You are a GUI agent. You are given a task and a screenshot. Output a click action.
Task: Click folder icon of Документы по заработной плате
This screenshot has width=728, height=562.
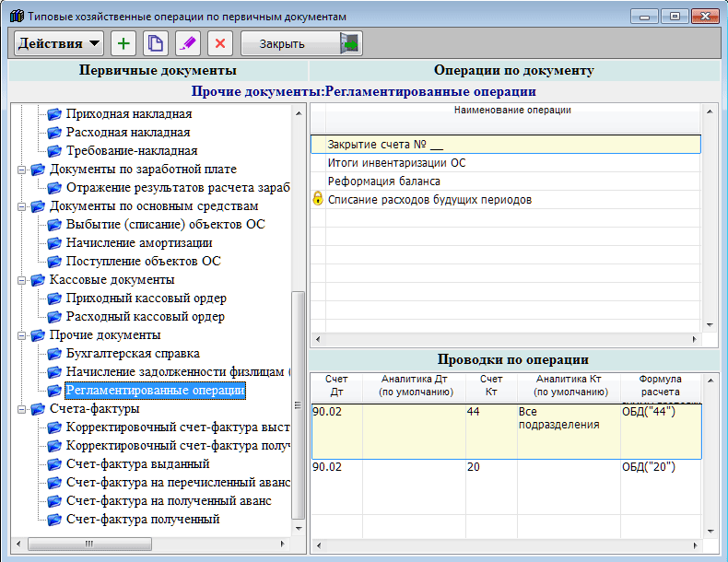click(x=38, y=170)
